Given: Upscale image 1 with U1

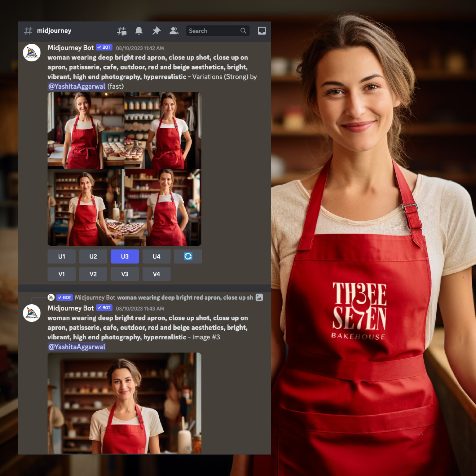Looking at the screenshot, I should point(62,257).
